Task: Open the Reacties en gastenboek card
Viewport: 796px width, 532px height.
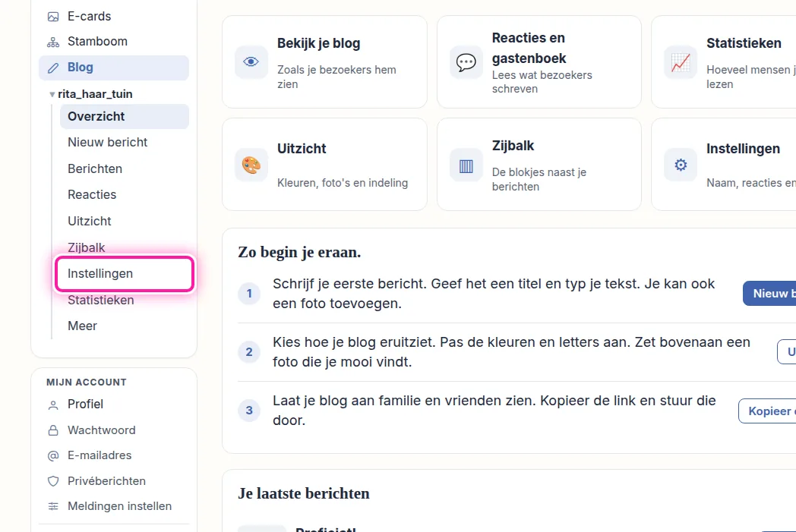Action: 539,62
